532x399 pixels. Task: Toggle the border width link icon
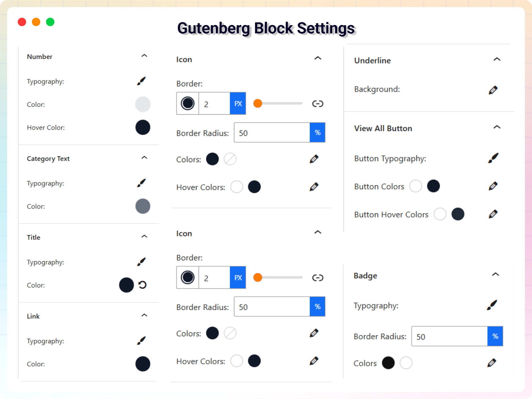tap(318, 104)
